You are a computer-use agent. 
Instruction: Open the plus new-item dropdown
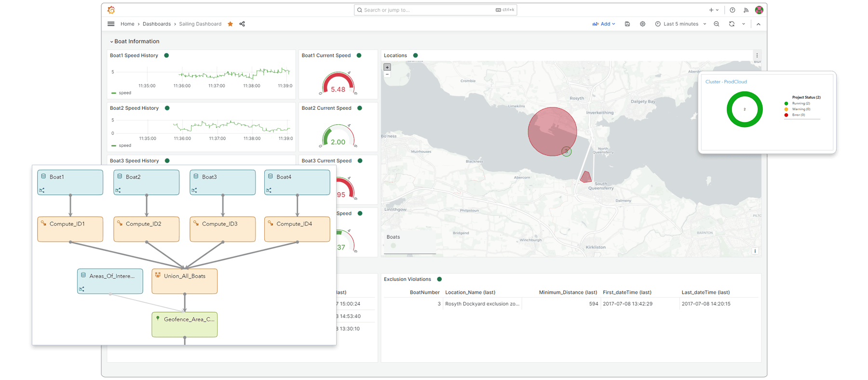pos(714,10)
